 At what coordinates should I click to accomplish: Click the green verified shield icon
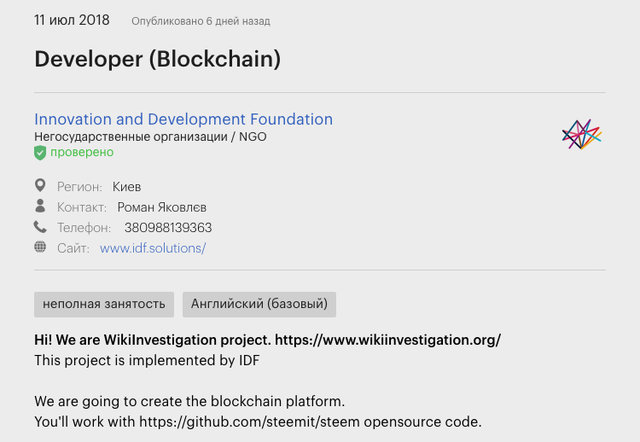pos(40,153)
